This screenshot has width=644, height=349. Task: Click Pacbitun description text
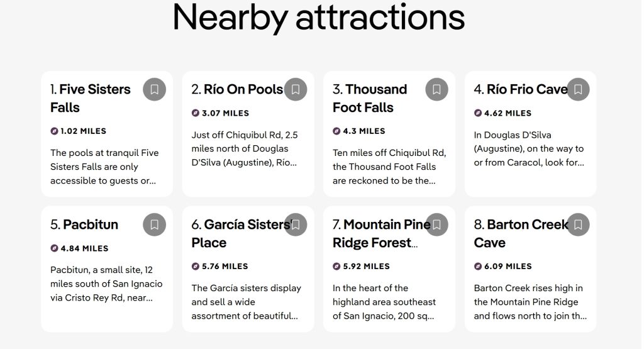pyautogui.click(x=101, y=284)
